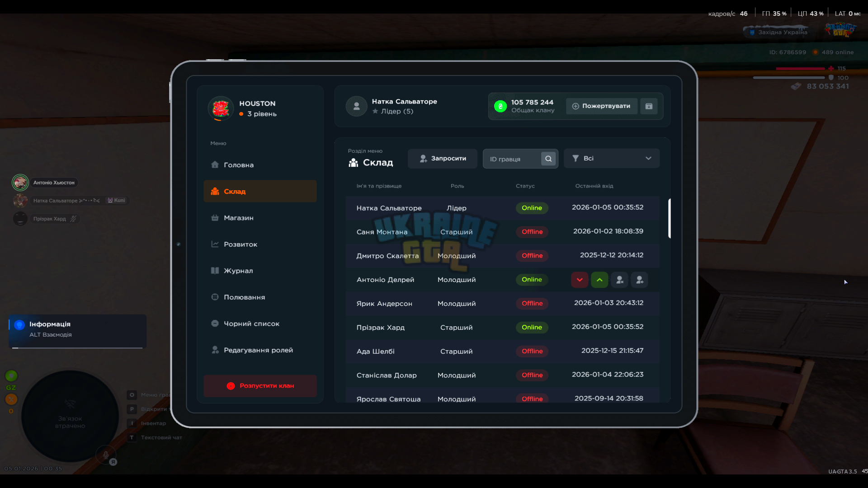
Task: Click Антонио Хьюстон avatar in voice list
Action: 20,183
